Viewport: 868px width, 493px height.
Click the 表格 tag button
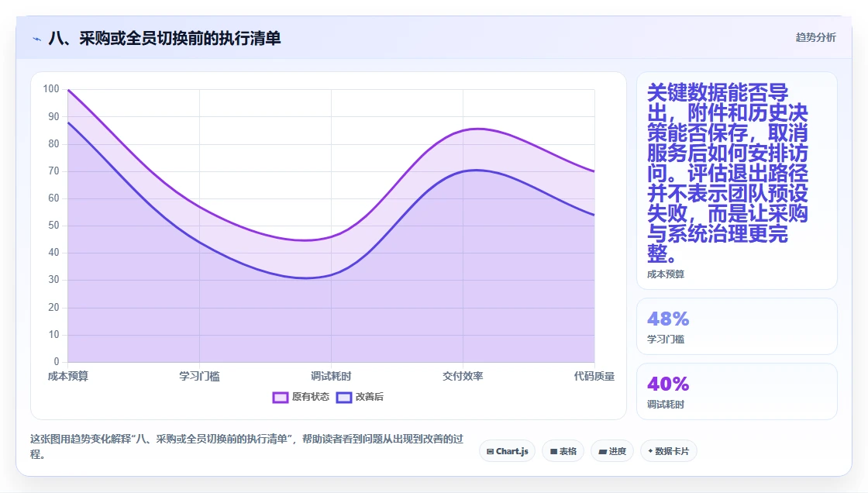(x=563, y=451)
